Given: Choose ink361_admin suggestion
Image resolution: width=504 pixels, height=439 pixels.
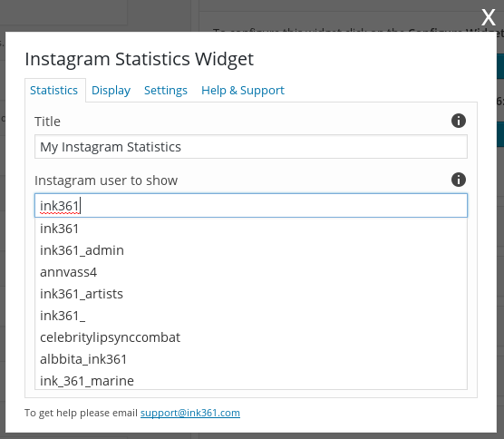Looking at the screenshot, I should [x=251, y=250].
